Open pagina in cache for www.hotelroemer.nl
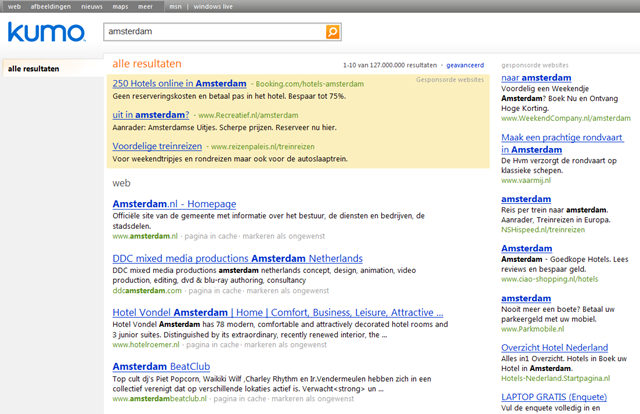Image resolution: width=640 pixels, height=414 pixels. pyautogui.click(x=212, y=345)
